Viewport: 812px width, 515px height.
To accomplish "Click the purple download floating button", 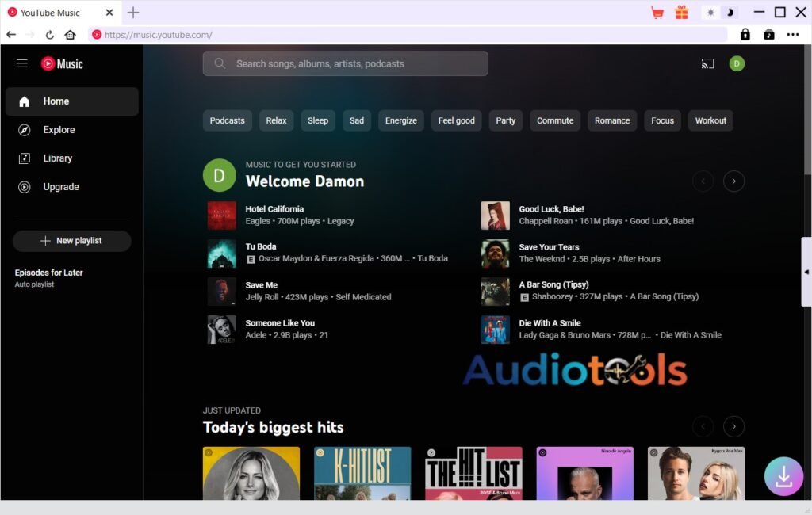I will point(783,476).
